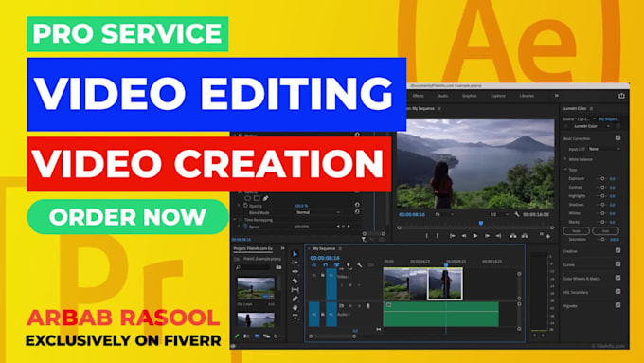Click the new bin folder icon in Project
644x363 pixels.
278,267
